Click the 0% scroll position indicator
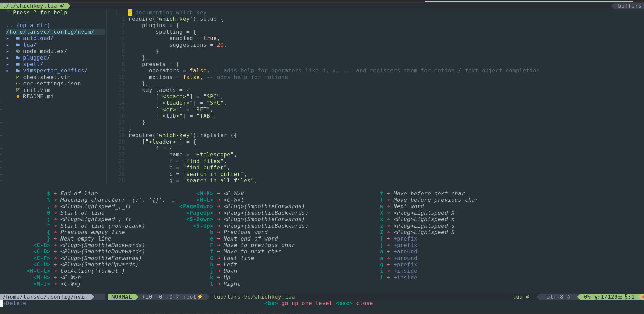 pos(588,297)
